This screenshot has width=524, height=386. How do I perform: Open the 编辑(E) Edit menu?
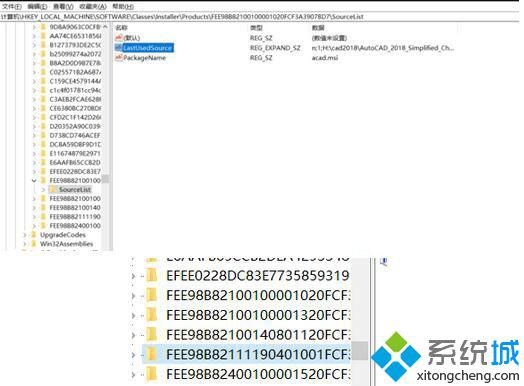point(37,6)
